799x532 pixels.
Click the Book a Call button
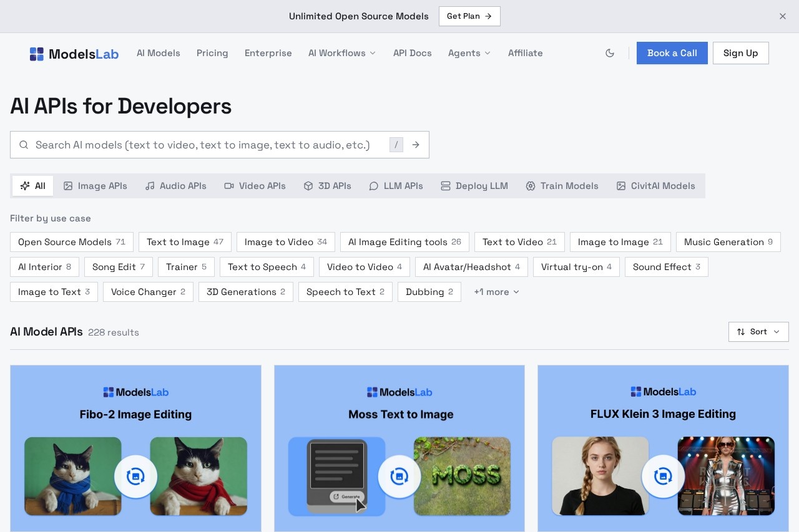[x=672, y=53]
